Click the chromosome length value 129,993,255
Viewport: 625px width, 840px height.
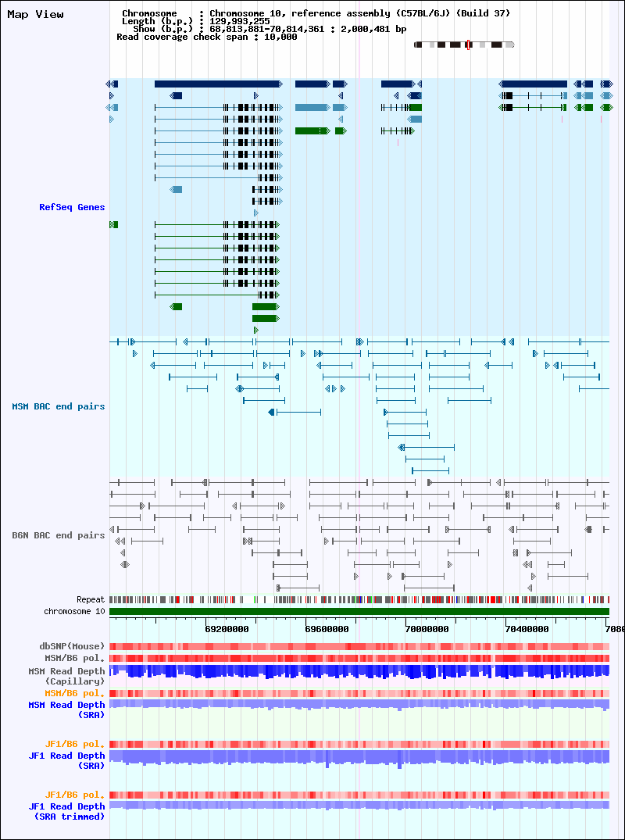point(240,21)
